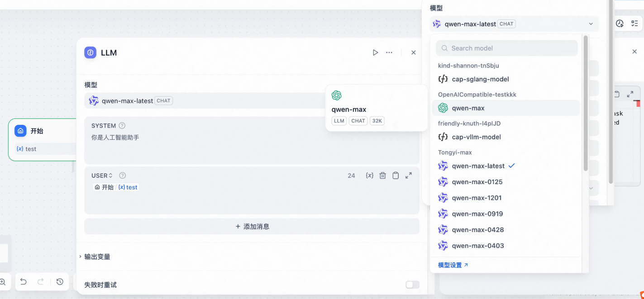Image resolution: width=644 pixels, height=299 pixels.
Task: Delete the USER message with trash icon
Action: coord(382,176)
